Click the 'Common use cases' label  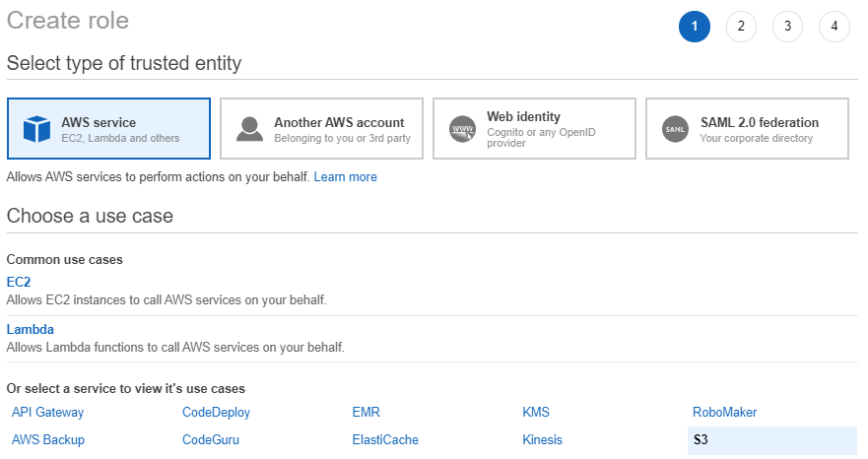[65, 260]
